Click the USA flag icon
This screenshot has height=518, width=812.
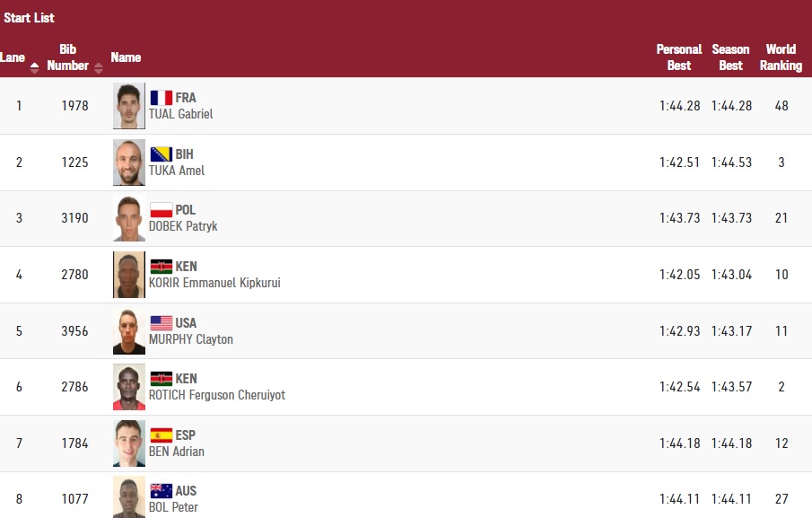[x=162, y=323]
